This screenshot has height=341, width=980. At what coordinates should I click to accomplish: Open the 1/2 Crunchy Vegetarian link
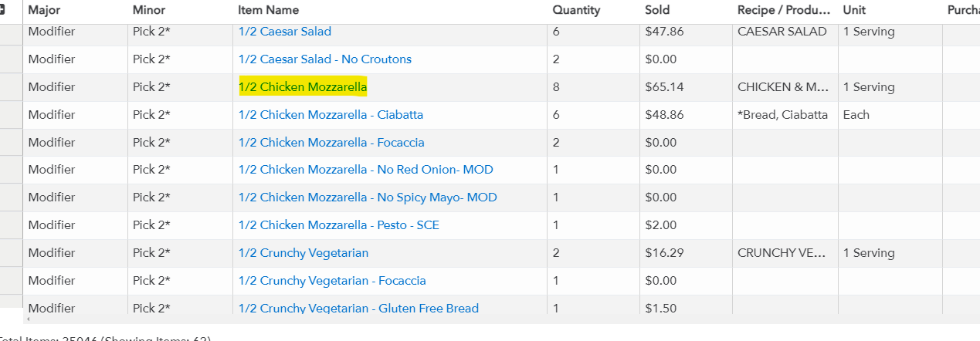click(x=303, y=253)
